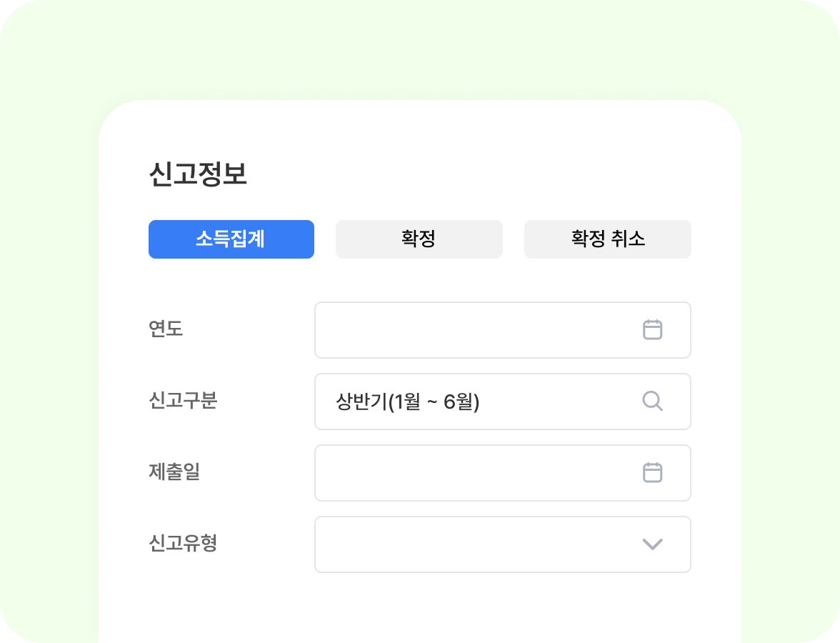Click the magnifier icon in 신고구분
This screenshot has height=643, width=840.
652,402
